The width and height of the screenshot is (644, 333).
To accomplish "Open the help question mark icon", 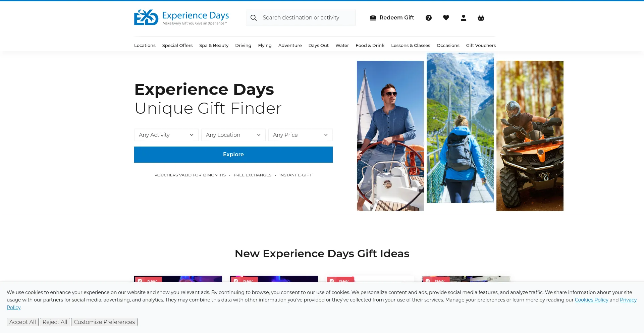I will click(429, 18).
